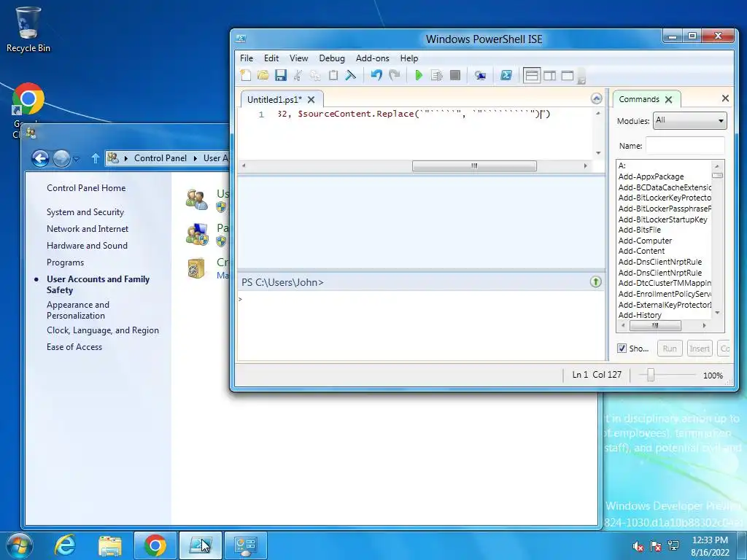747x560 pixels.
Task: Click the Run Selection icon
Action: click(436, 75)
